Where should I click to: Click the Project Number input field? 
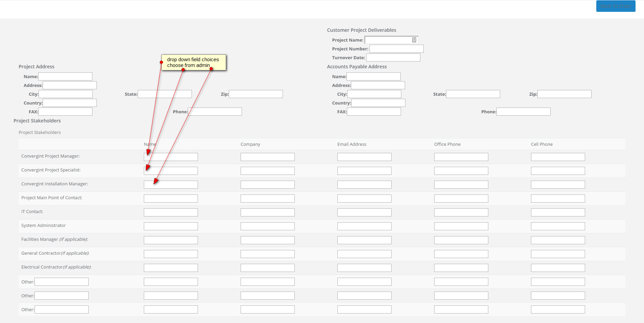pos(396,49)
